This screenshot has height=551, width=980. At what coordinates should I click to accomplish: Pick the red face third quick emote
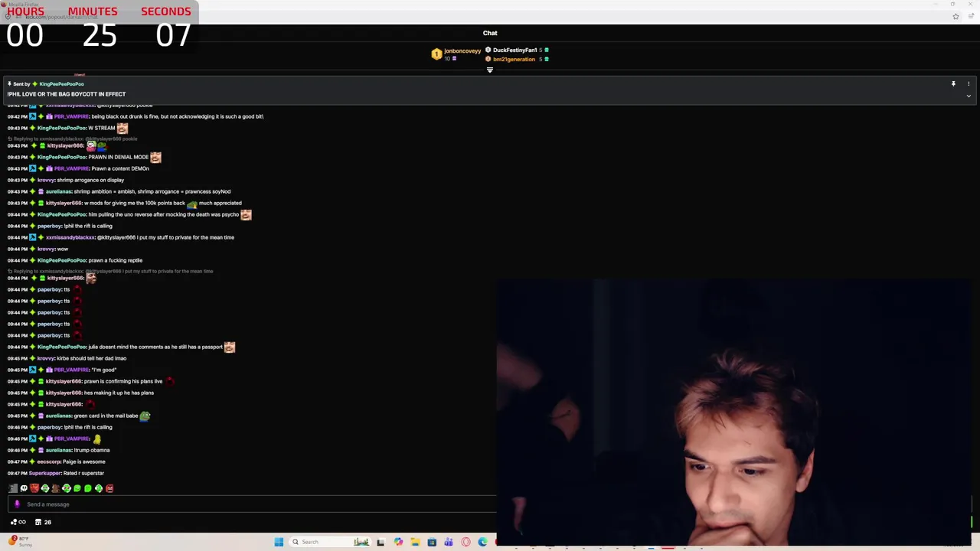tap(34, 488)
